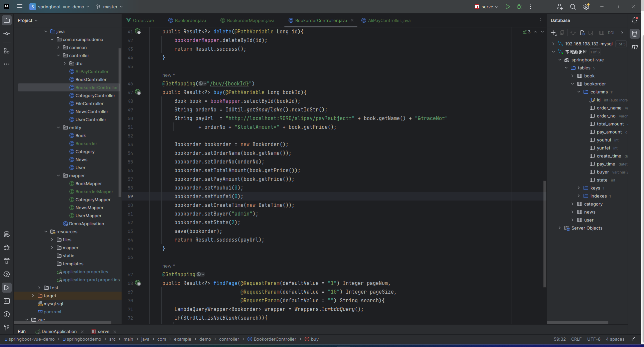The height and width of the screenshot is (347, 644).
Task: Open the serve run configuration dropdown
Action: (487, 7)
